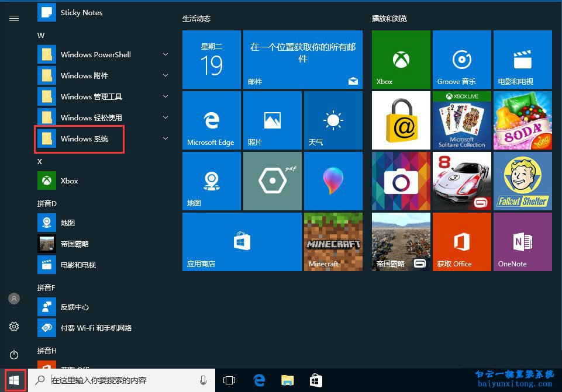Launch the Microsoft Edge tile
This screenshot has width=562, height=392.
tap(211, 120)
